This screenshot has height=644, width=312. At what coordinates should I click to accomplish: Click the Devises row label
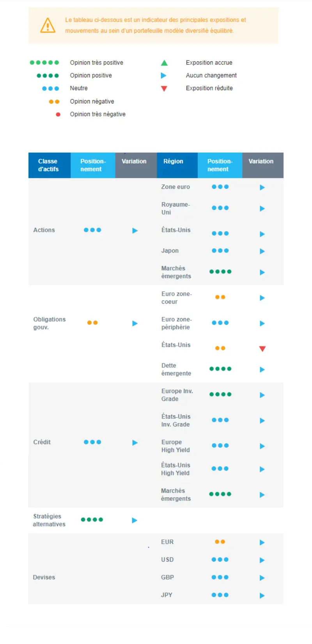(44, 577)
